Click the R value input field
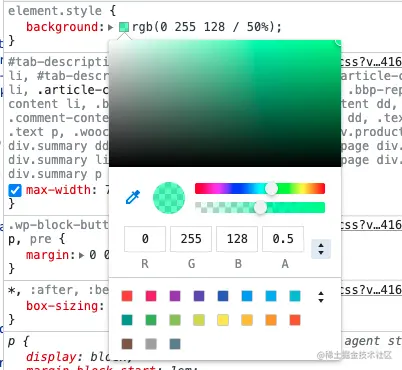The width and height of the screenshot is (402, 370). click(x=145, y=239)
